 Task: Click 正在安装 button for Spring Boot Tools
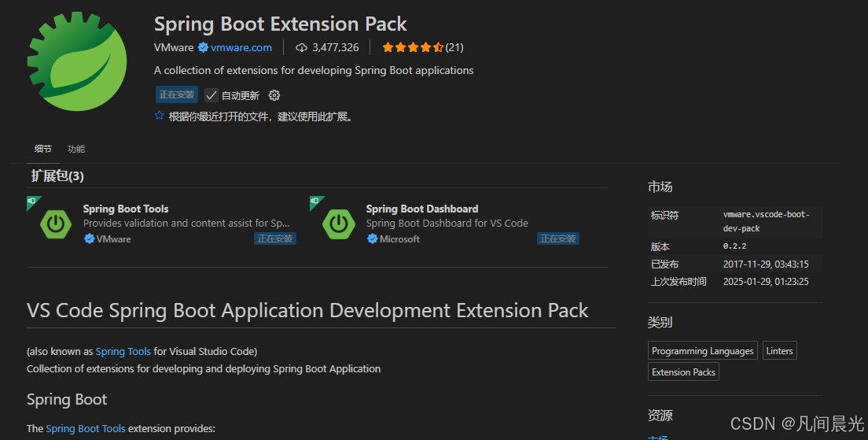tap(275, 238)
